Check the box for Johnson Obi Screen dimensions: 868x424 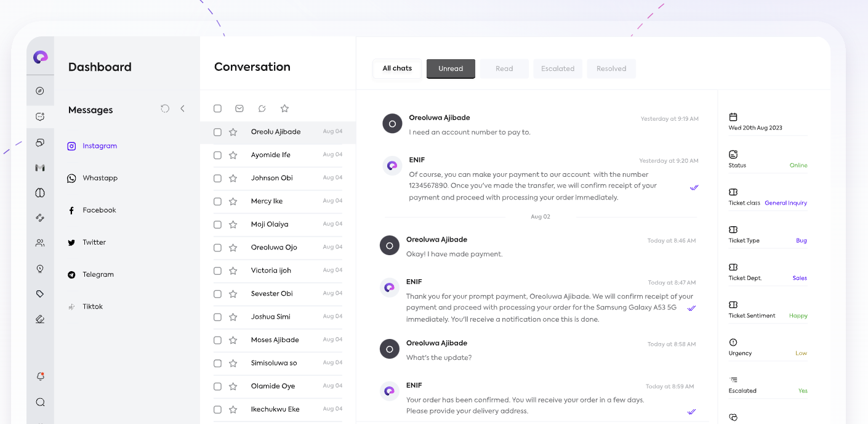click(217, 178)
